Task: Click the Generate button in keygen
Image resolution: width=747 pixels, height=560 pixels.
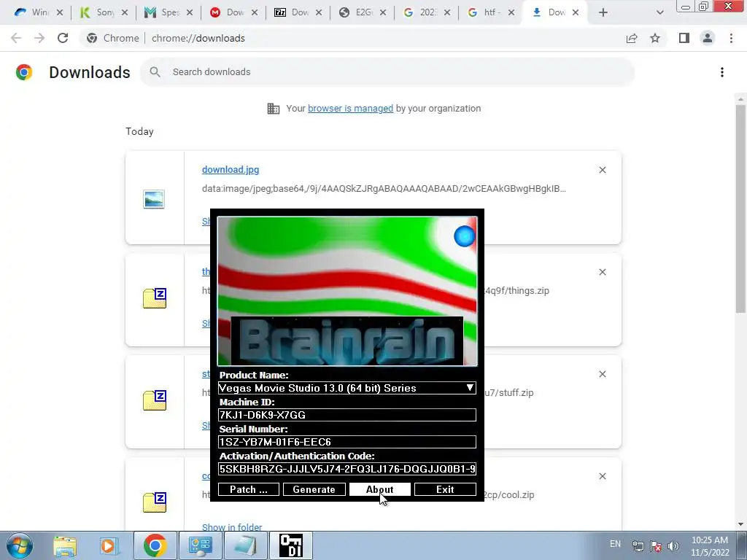Action: coord(314,489)
